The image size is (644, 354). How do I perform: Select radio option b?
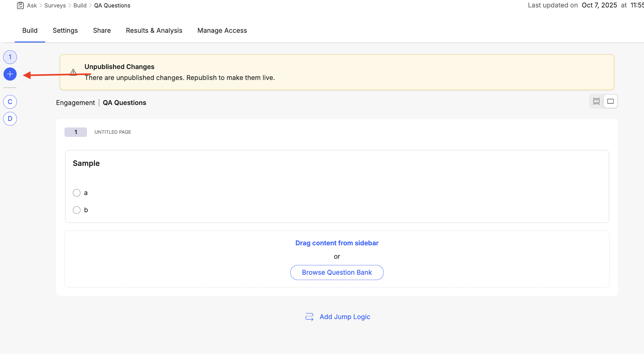click(77, 210)
